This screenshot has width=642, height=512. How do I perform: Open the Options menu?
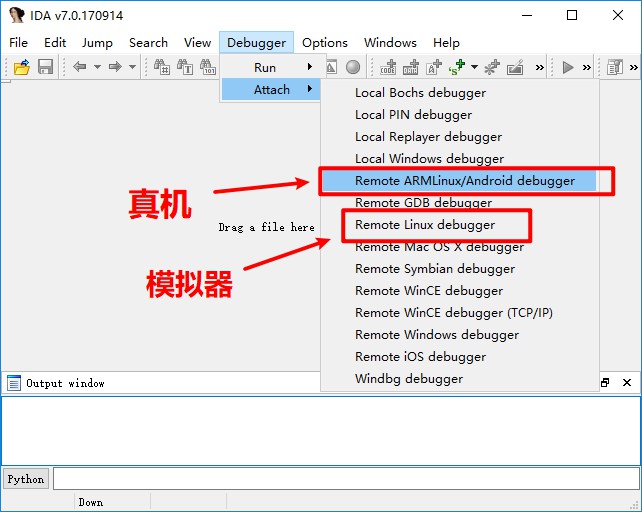tap(325, 43)
